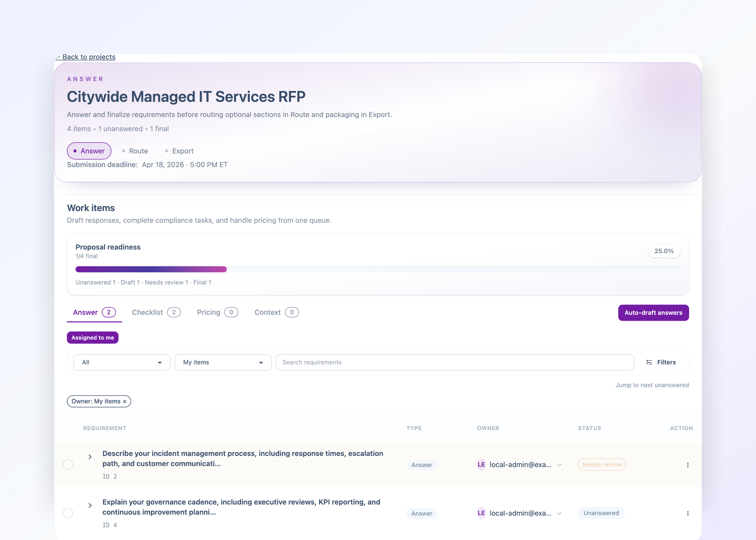
Task: Expand the incident management requirement row
Action: click(x=90, y=457)
